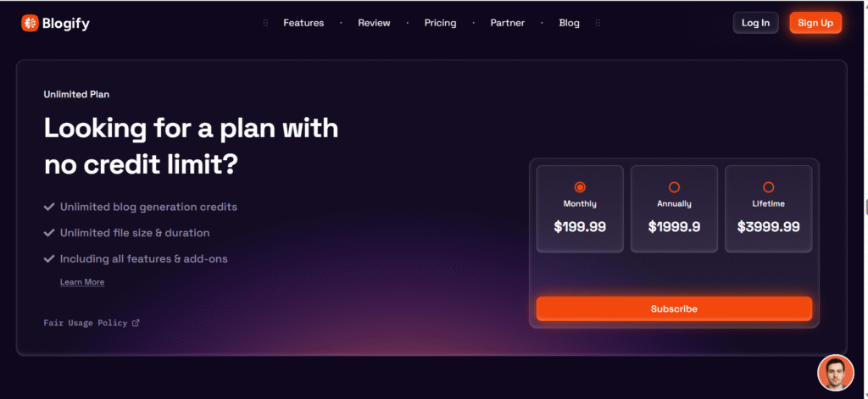Click the grid dots icon right of Blog

click(598, 23)
